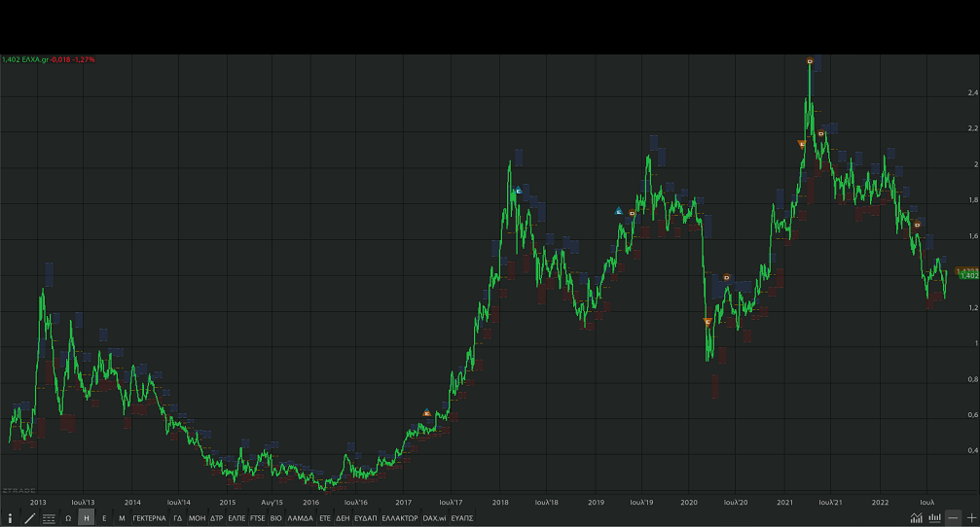Click the 2022 time axis label
Screen dimensions: 980x527
click(880, 502)
